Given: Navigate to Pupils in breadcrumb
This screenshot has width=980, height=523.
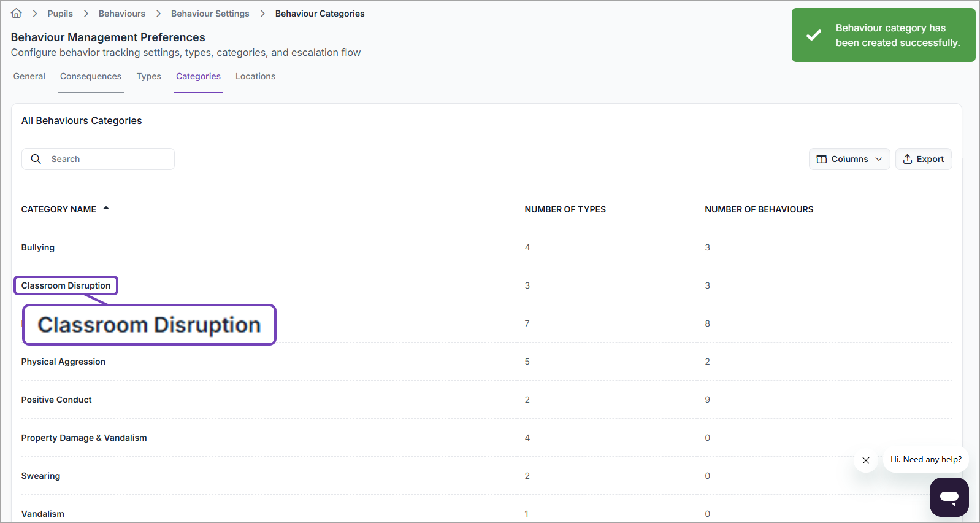Looking at the screenshot, I should click(60, 14).
